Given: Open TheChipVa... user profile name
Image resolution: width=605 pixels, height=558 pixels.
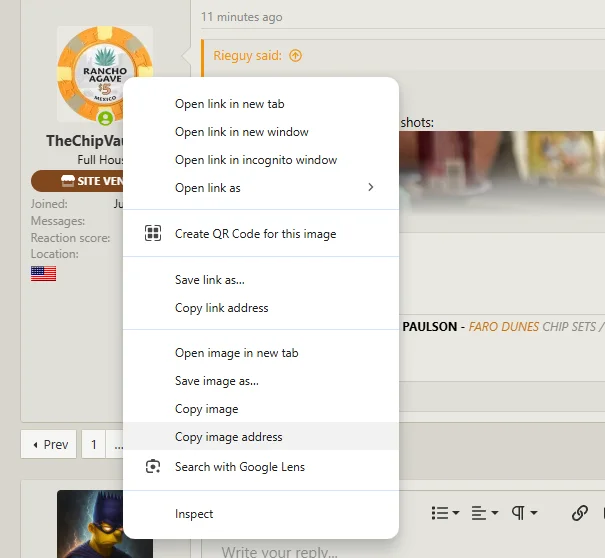Looking at the screenshot, I should tap(85, 141).
